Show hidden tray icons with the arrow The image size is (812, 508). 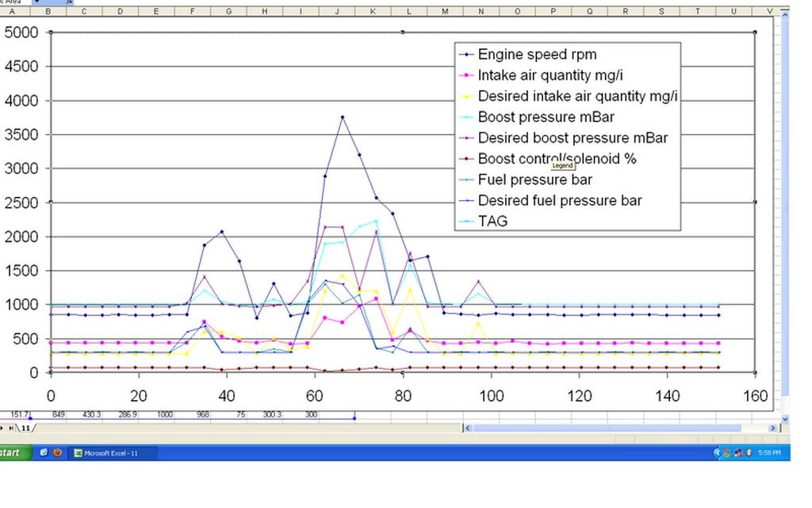[717, 452]
